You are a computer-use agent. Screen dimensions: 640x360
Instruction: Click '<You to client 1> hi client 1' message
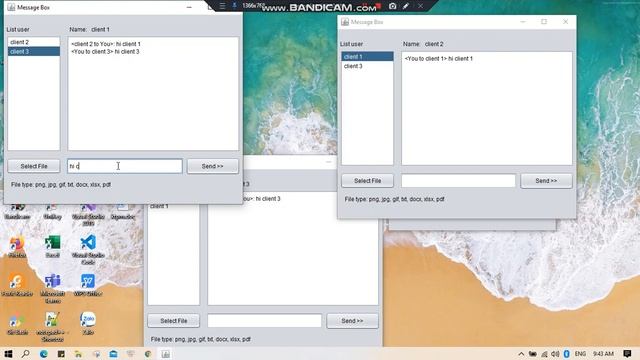[x=439, y=58]
